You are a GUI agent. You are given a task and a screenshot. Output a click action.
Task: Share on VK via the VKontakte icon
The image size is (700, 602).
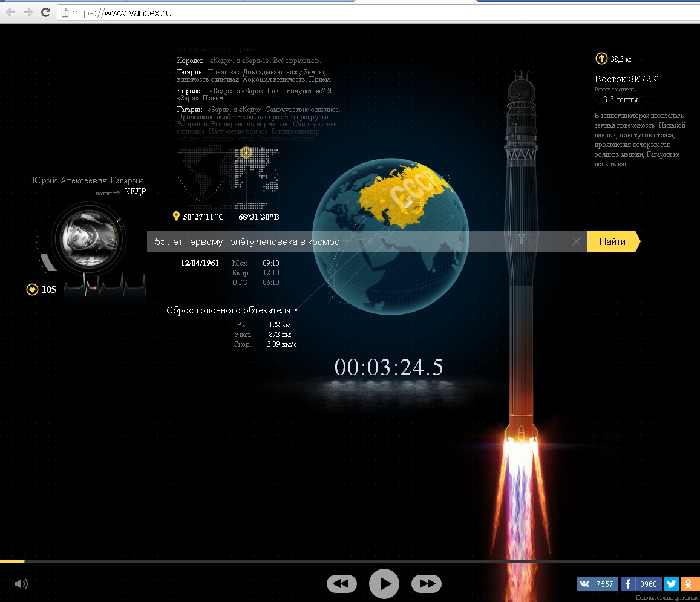pos(585,584)
